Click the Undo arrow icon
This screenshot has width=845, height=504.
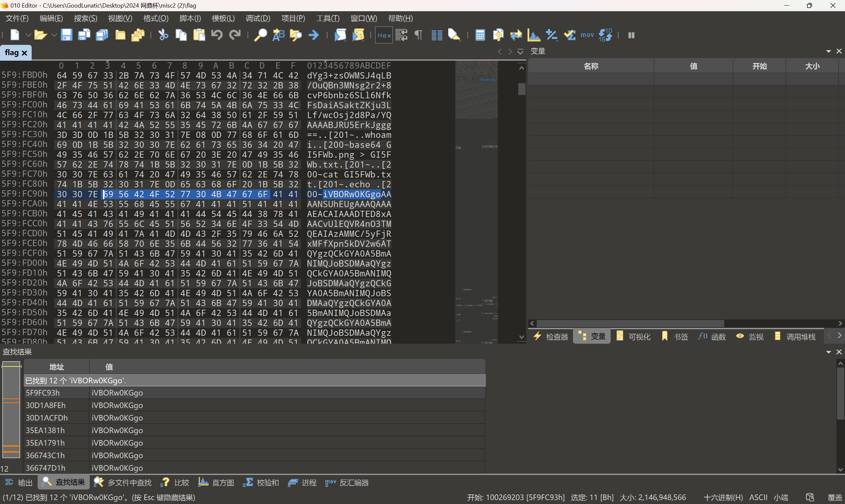pos(217,35)
